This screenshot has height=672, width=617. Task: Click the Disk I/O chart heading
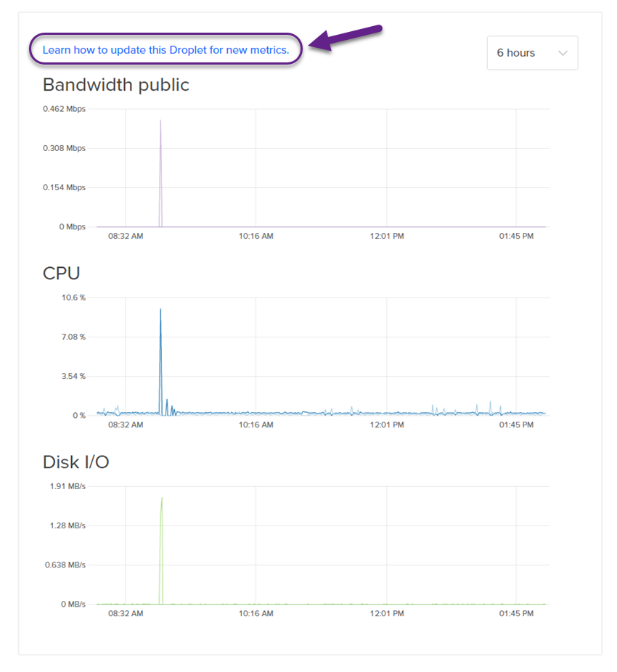click(x=76, y=462)
